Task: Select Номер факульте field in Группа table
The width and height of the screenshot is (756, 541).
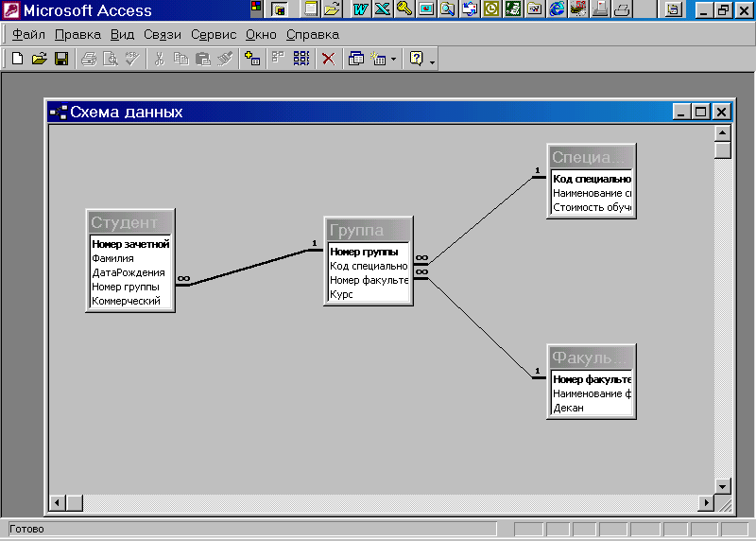Action: point(369,280)
